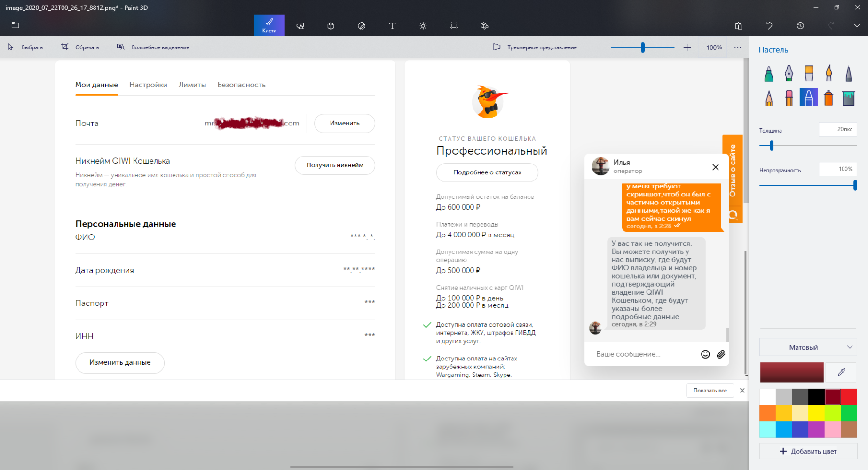Click Добавить цвет button

pyautogui.click(x=808, y=451)
